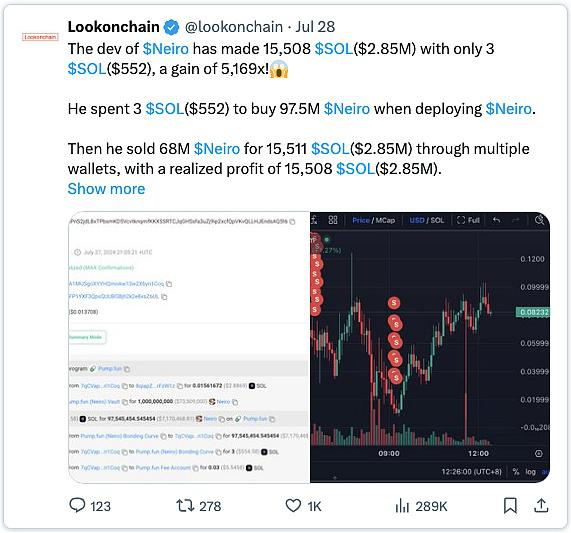Bookmark this tweet

[510, 506]
